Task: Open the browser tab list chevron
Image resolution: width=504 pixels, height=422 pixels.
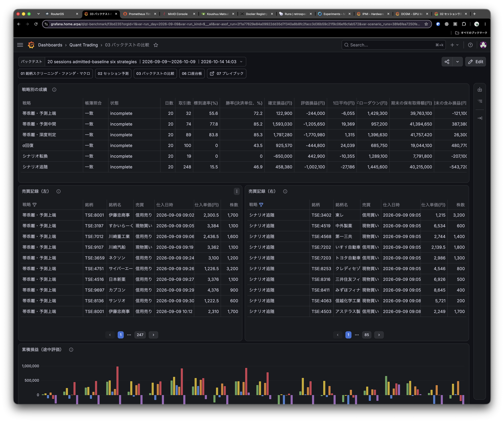Action: pos(38,14)
